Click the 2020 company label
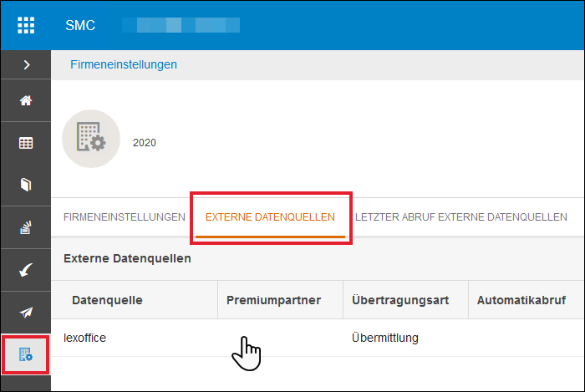 pos(145,142)
